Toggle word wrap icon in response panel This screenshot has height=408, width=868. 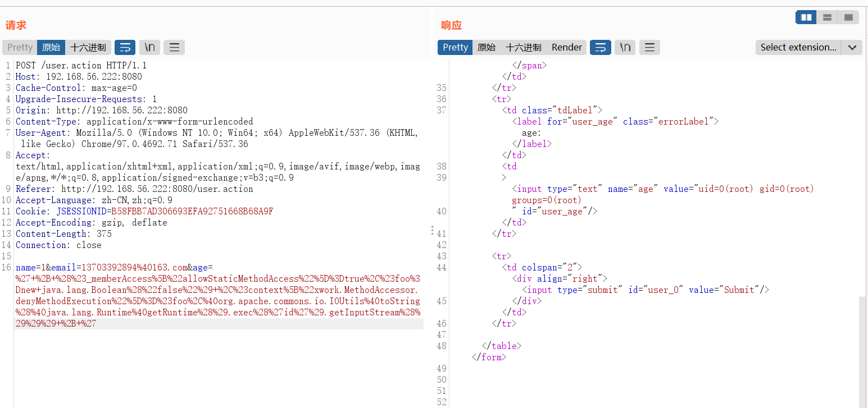click(x=601, y=47)
